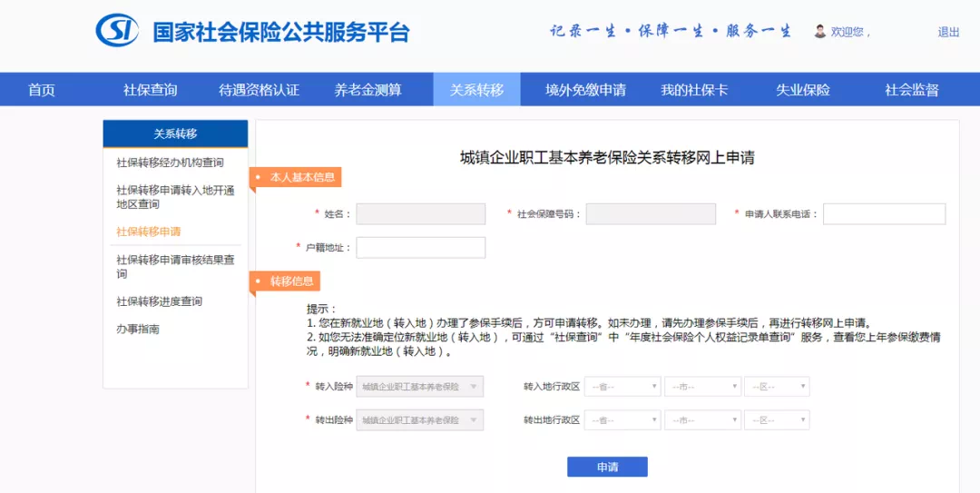Go to the 社保查询 menu
Viewport: 980px width, 493px height.
click(x=151, y=90)
